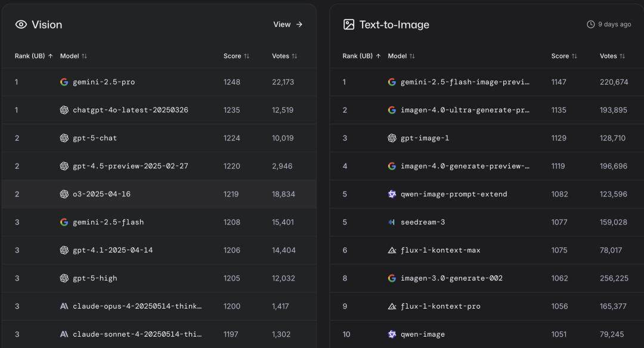Select the flux-1-kontext-max model name

coord(440,250)
